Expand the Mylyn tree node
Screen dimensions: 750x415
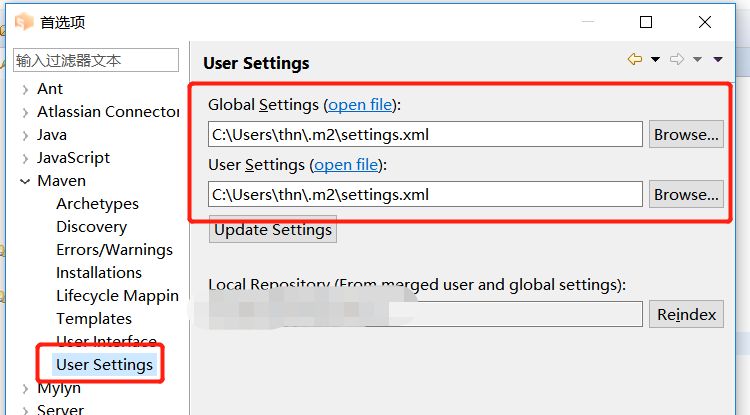point(25,388)
